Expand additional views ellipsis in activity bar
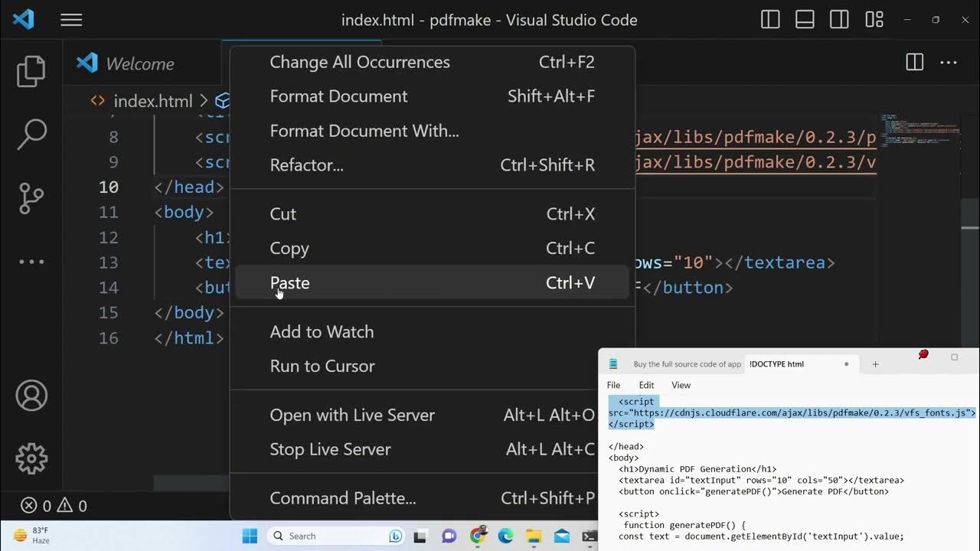Screen dimensions: 980x551 31,262
